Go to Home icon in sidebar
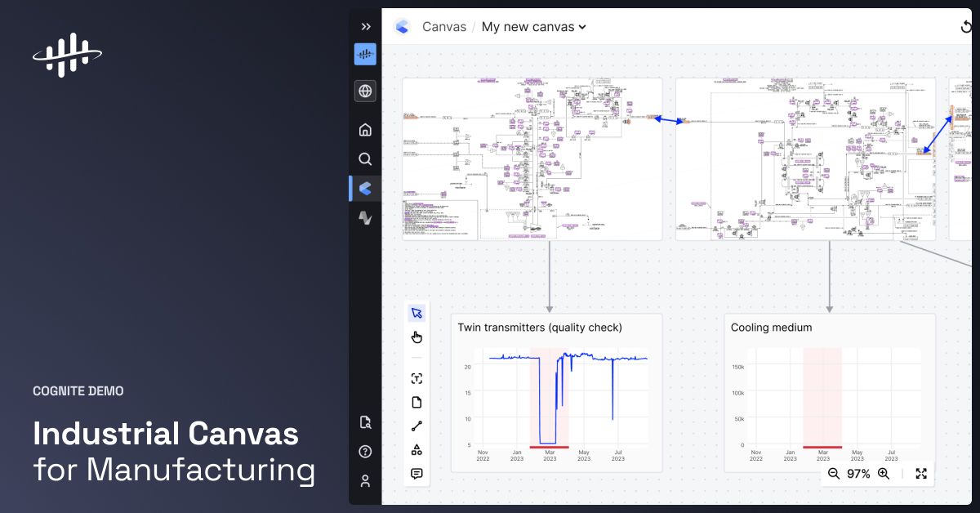This screenshot has width=980, height=513. click(365, 130)
